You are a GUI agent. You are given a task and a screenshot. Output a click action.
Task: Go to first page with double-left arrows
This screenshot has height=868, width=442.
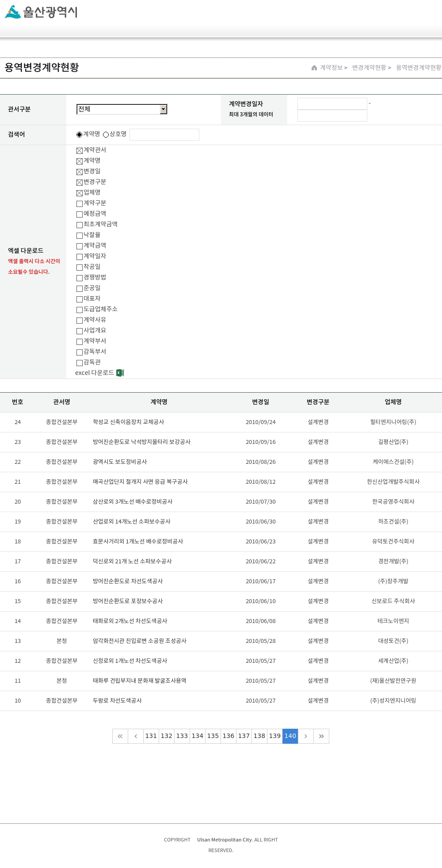click(x=120, y=736)
